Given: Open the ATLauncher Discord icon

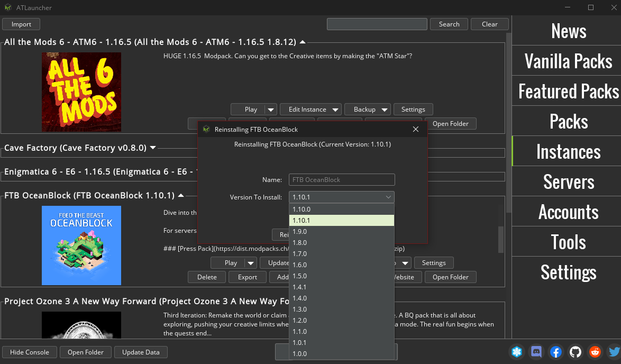Looking at the screenshot, I should pos(536,351).
